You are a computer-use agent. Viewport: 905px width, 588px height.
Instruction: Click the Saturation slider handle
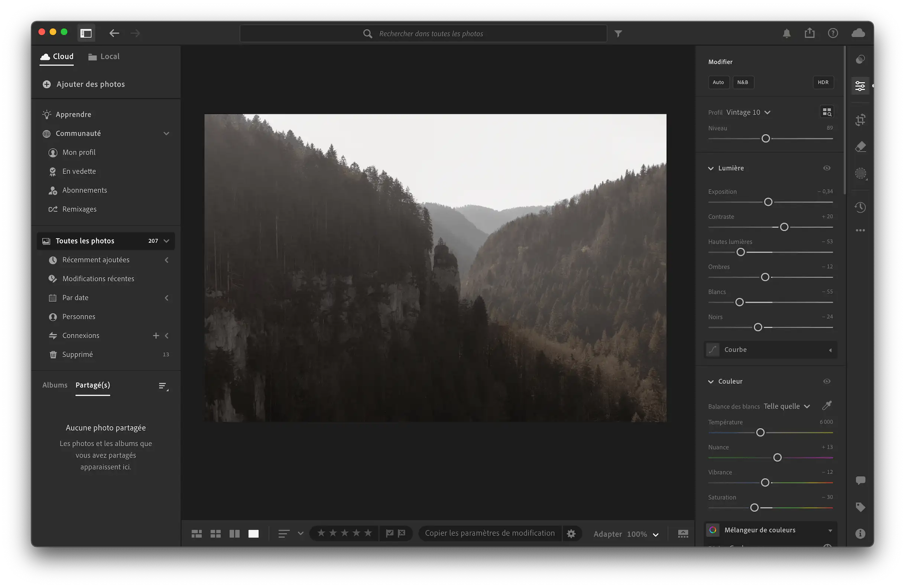[x=754, y=507]
